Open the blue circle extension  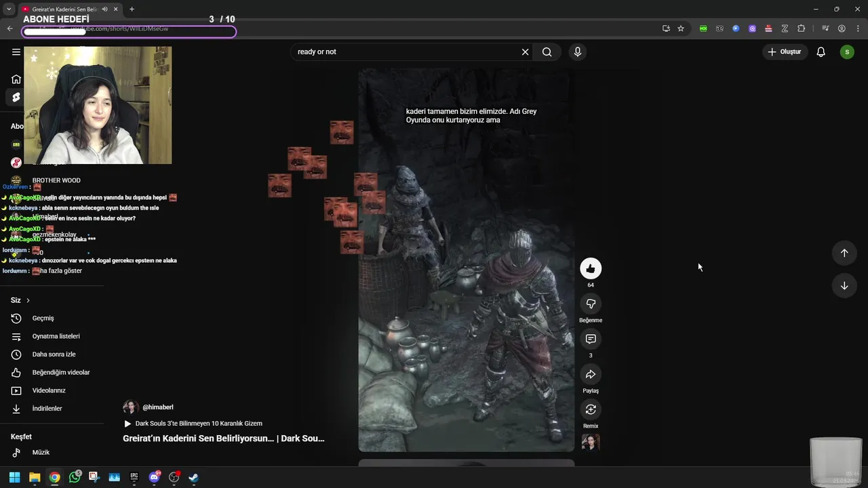tap(736, 28)
